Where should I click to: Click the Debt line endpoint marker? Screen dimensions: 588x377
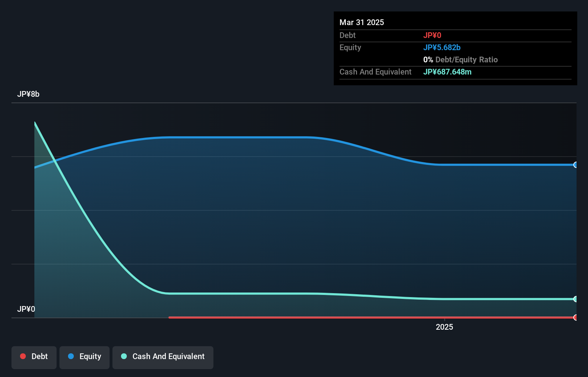tap(575, 318)
